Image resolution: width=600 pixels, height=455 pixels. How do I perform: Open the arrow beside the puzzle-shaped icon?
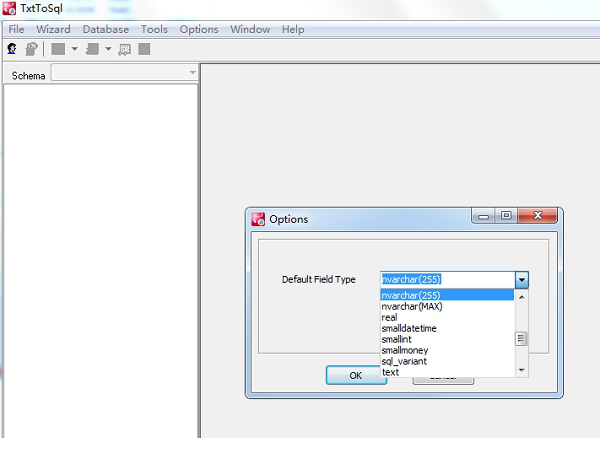pos(108,49)
